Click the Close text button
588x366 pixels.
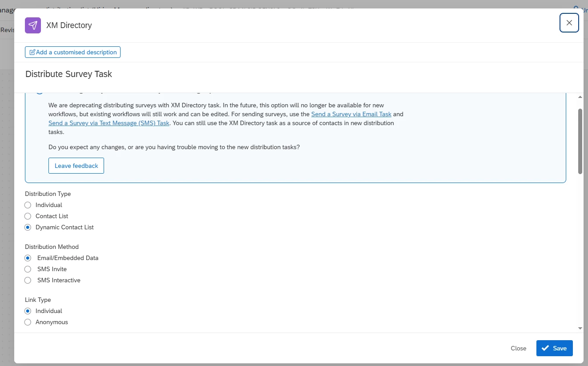coord(518,348)
